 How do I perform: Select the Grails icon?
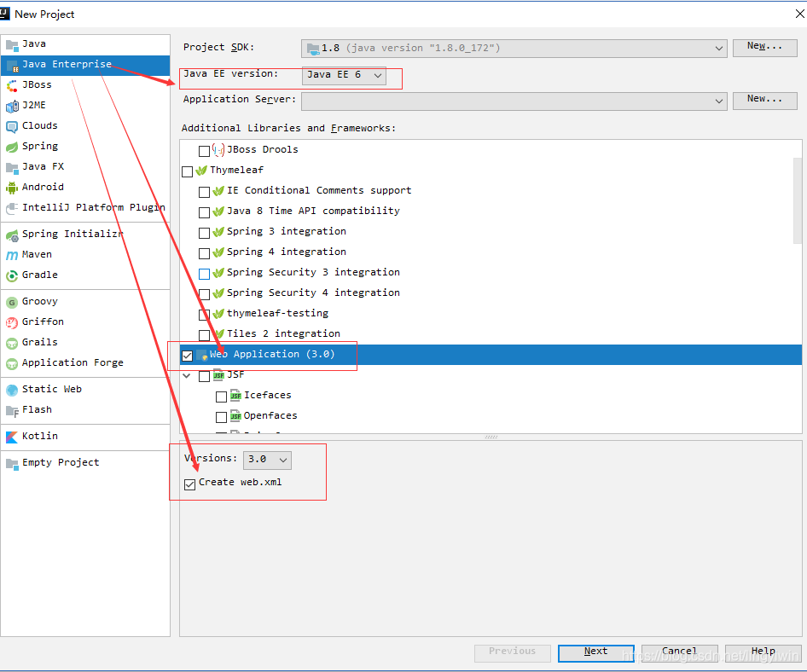[x=12, y=343]
